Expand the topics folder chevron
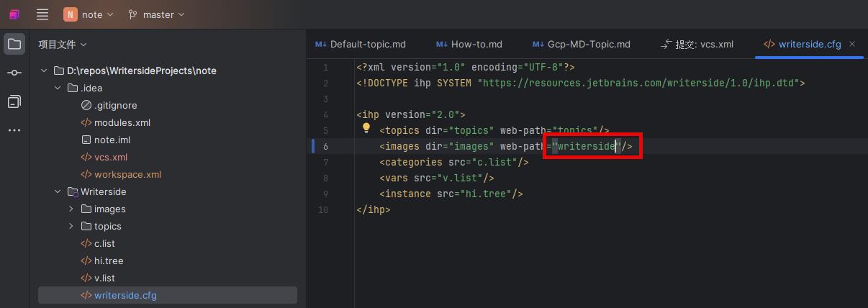 [x=71, y=226]
